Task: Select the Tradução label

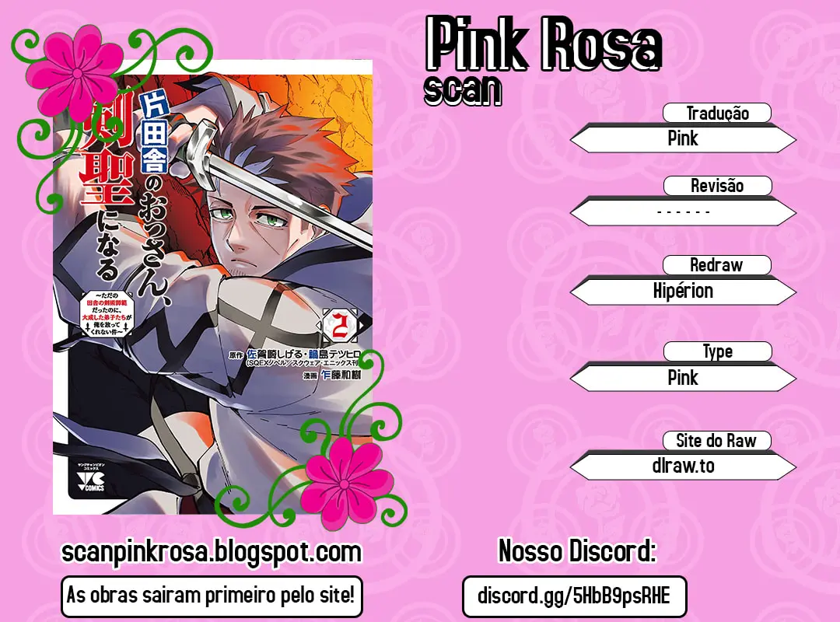Action: coord(717,113)
